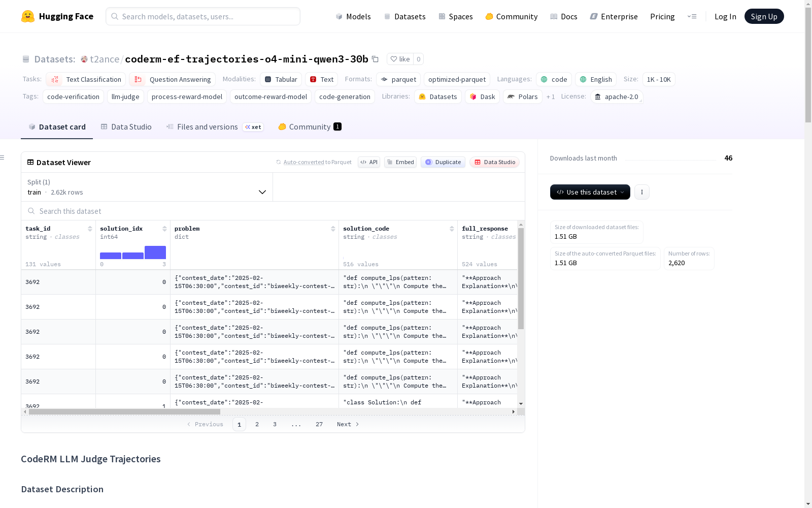Like the dataset with heart button

(400, 59)
